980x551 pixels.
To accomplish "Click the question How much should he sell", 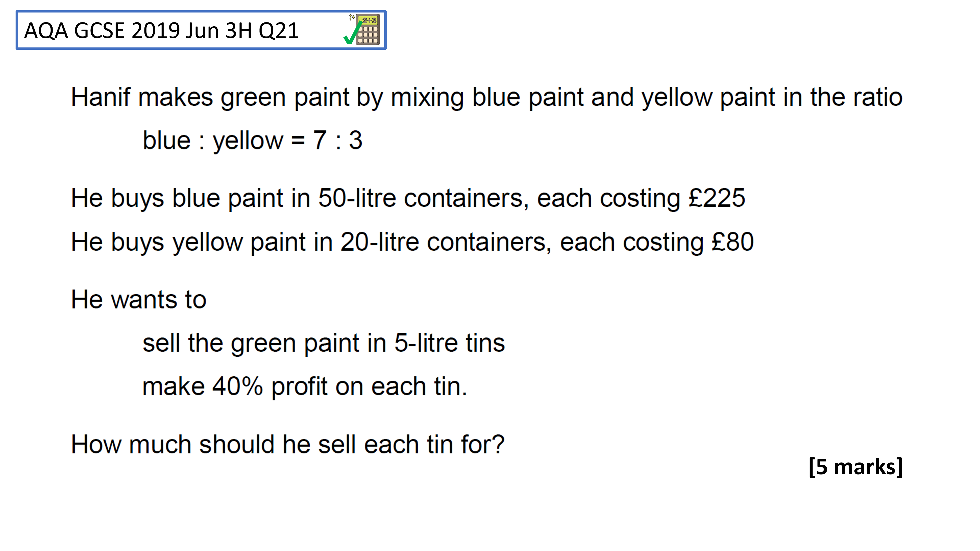I will tap(288, 444).
